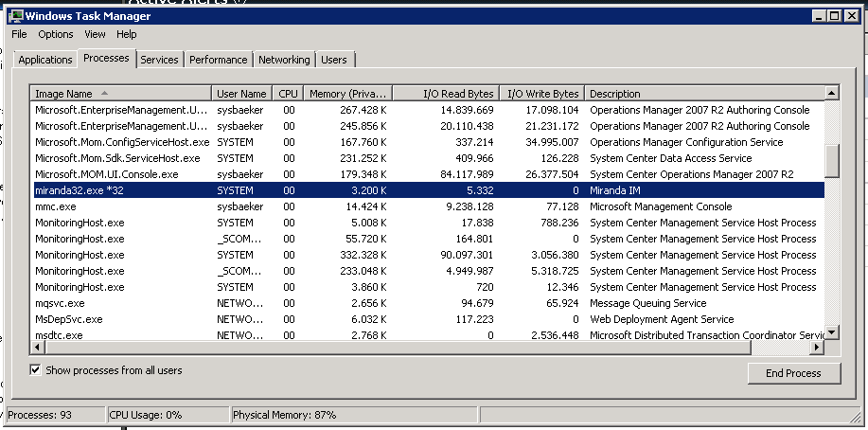
Task: Select the Processes tab
Action: (x=106, y=58)
